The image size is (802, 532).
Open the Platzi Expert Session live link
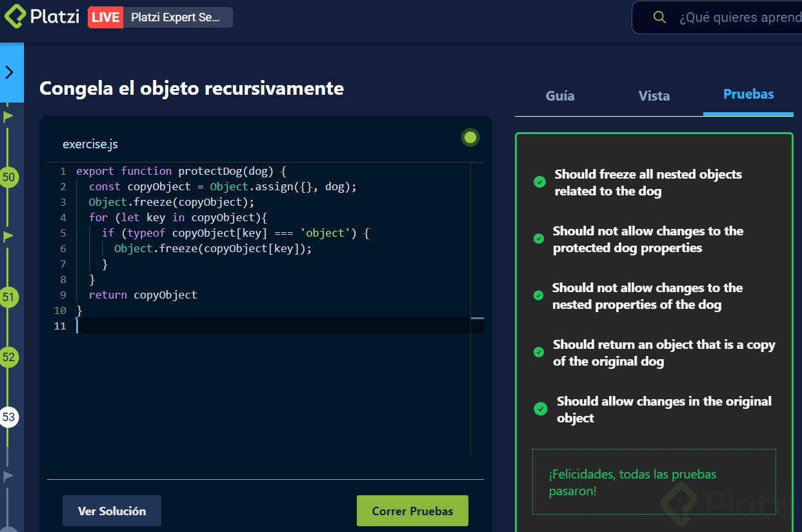[175, 17]
